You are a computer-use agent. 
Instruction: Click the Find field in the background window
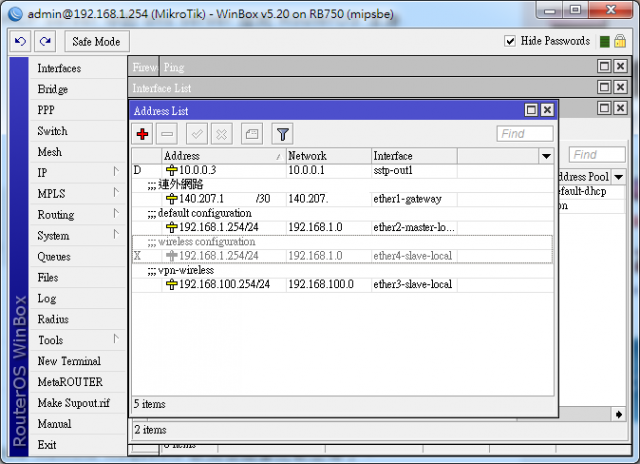(x=597, y=155)
